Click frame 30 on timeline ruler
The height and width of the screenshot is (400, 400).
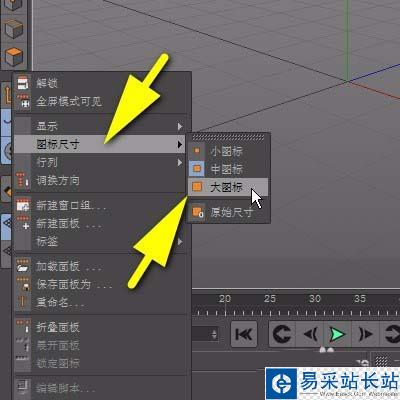pyautogui.click(x=315, y=299)
